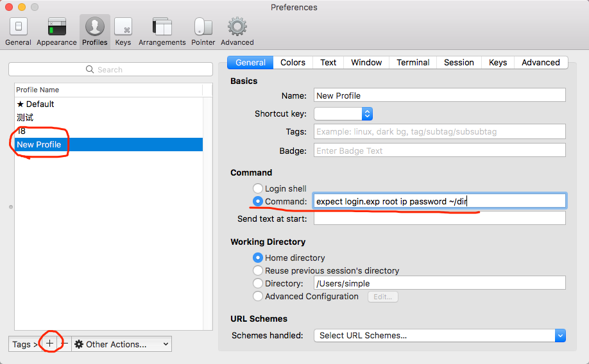Switch to the Window tab
Screen dimensions: 589x364
point(366,63)
